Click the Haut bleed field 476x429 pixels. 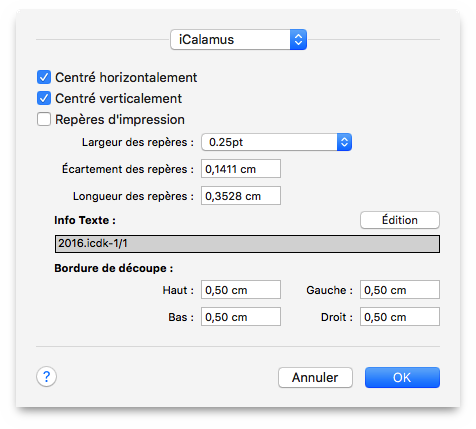(x=241, y=290)
